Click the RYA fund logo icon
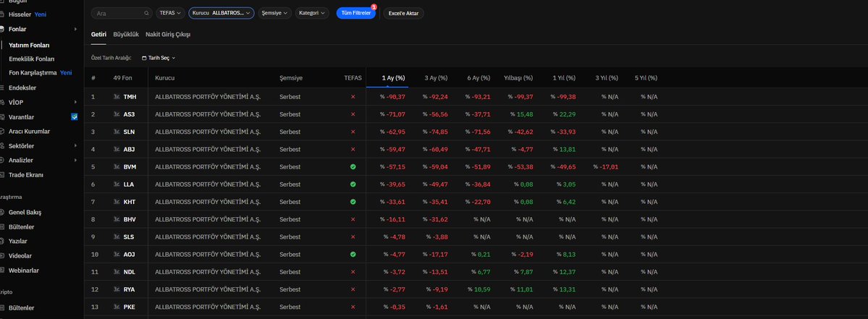This screenshot has width=868, height=319. (x=117, y=289)
